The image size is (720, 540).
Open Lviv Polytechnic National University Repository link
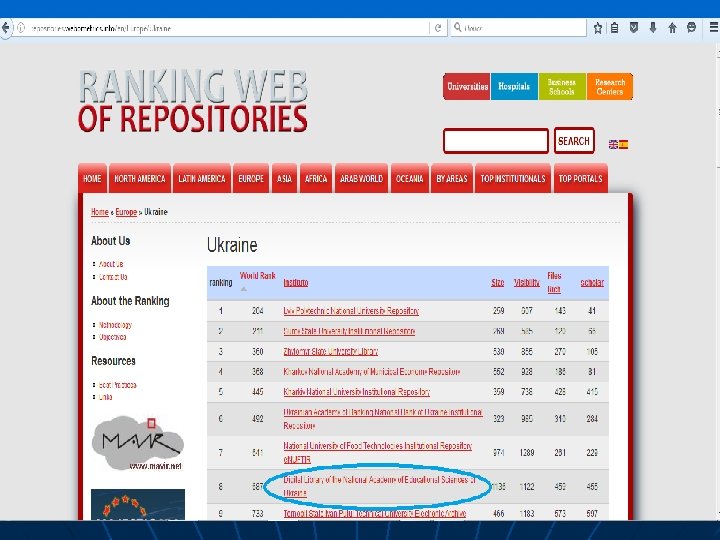point(351,311)
